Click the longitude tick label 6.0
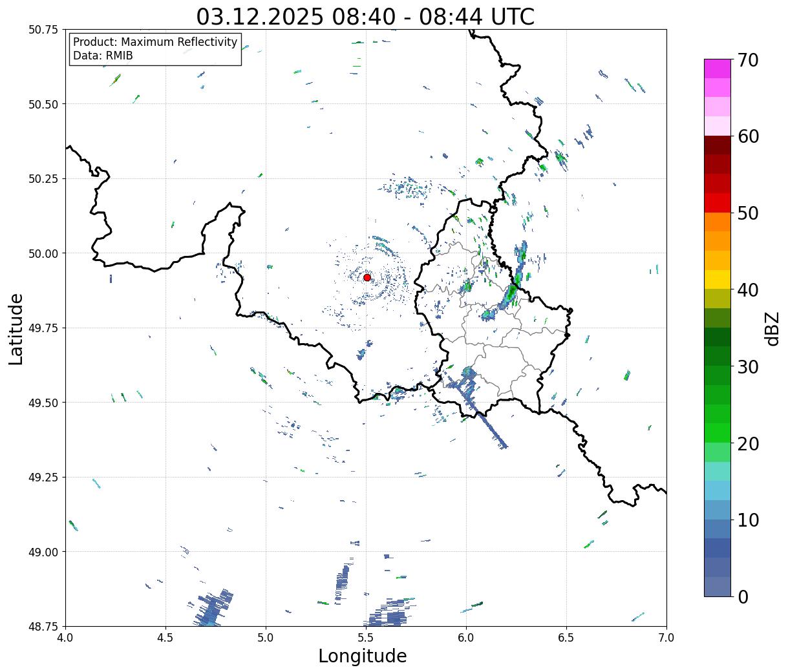The height and width of the screenshot is (672, 788). coord(466,638)
